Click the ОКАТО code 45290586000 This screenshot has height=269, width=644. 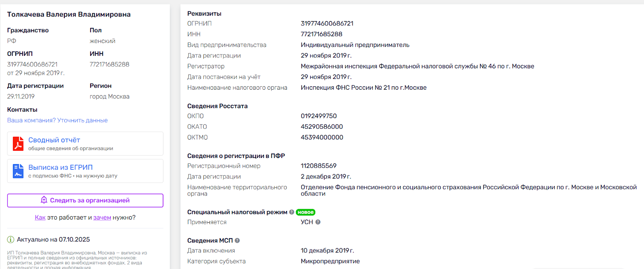tap(322, 127)
